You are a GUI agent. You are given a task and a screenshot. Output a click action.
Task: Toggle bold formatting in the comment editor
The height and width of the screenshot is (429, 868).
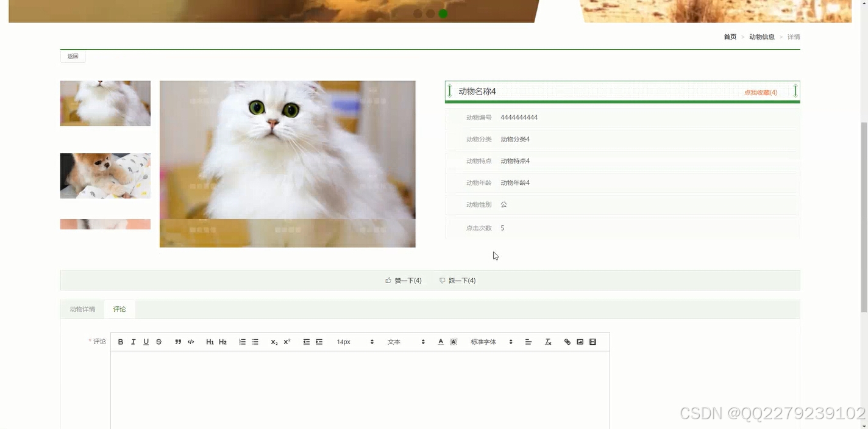120,341
